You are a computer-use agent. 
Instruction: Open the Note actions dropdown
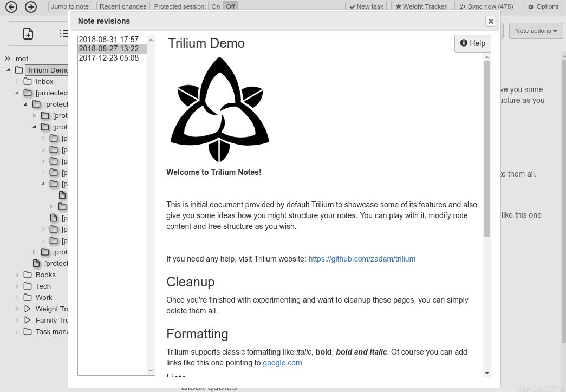click(x=536, y=31)
